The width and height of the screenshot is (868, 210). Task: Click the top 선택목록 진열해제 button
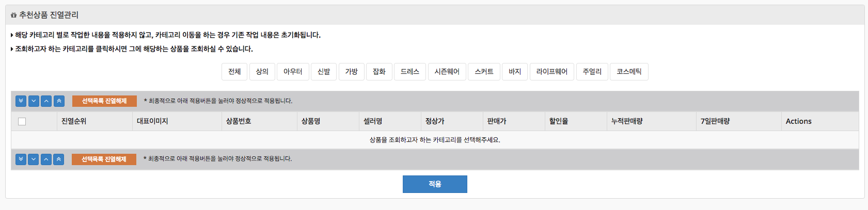(x=104, y=101)
